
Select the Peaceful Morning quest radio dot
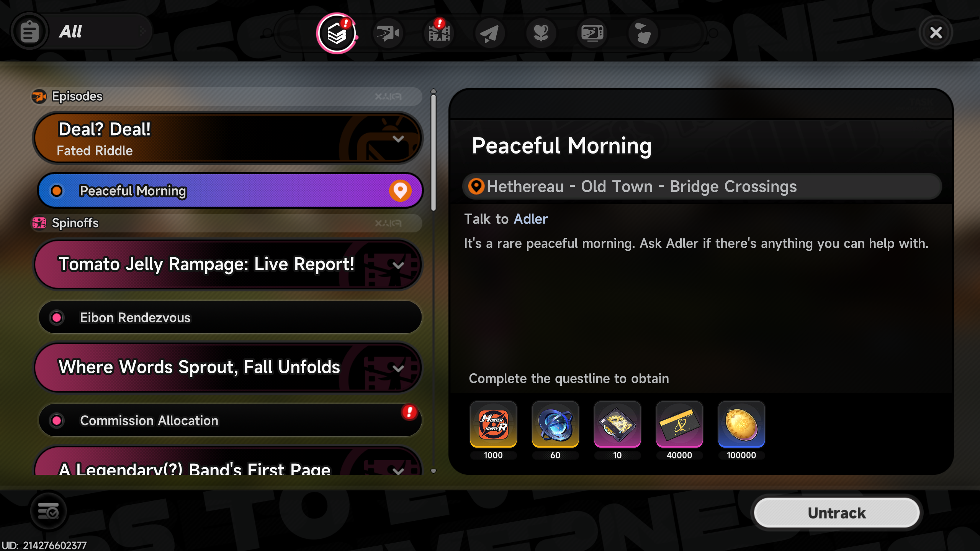pyautogui.click(x=57, y=191)
